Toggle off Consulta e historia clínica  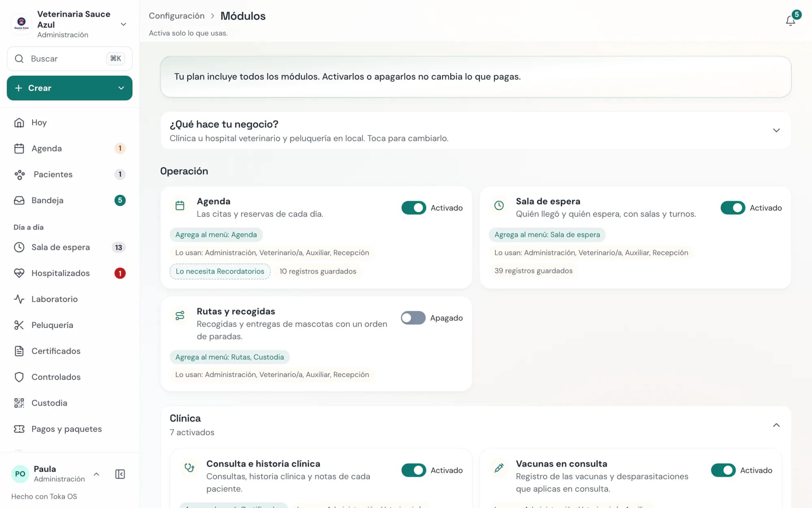[x=414, y=470]
